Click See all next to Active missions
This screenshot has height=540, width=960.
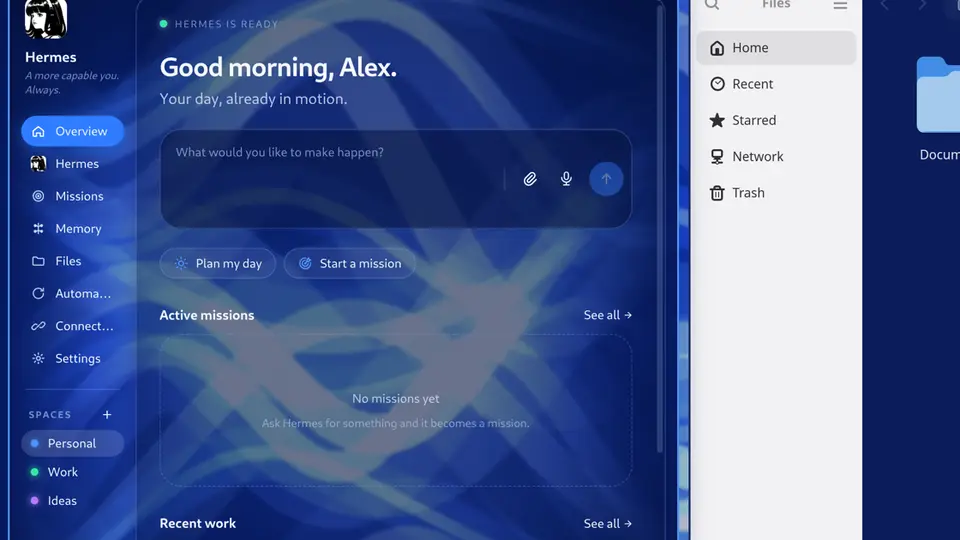click(x=607, y=315)
